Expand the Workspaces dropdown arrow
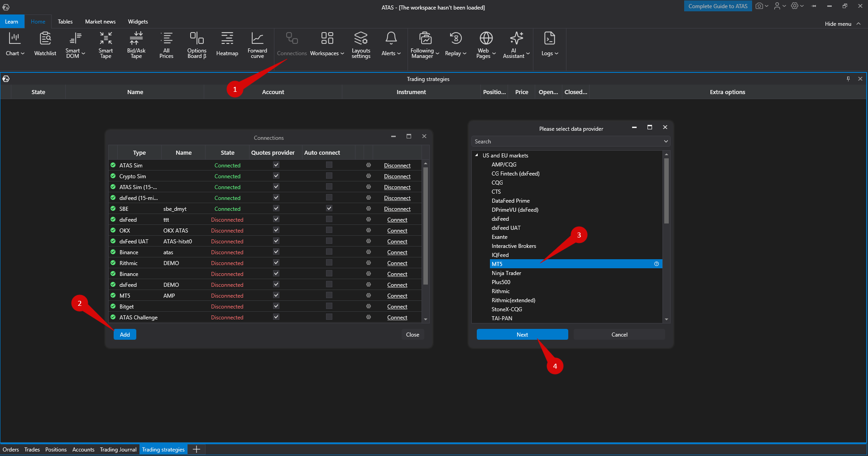868x456 pixels. pyautogui.click(x=342, y=53)
